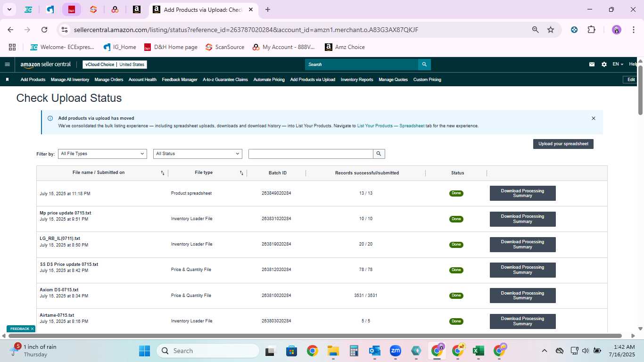Viewport: 644px width, 362px height.
Task: Click the vCloud Choice account switcher
Action: point(115,65)
